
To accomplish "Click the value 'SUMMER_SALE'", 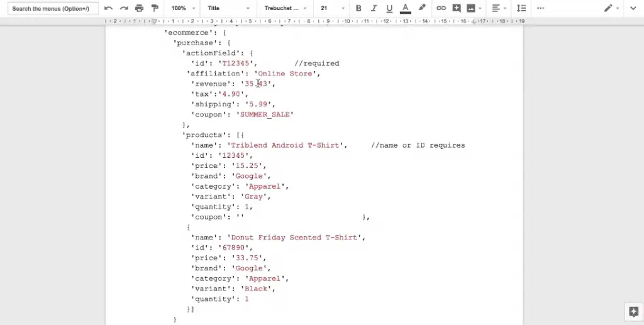I will pos(265,115).
